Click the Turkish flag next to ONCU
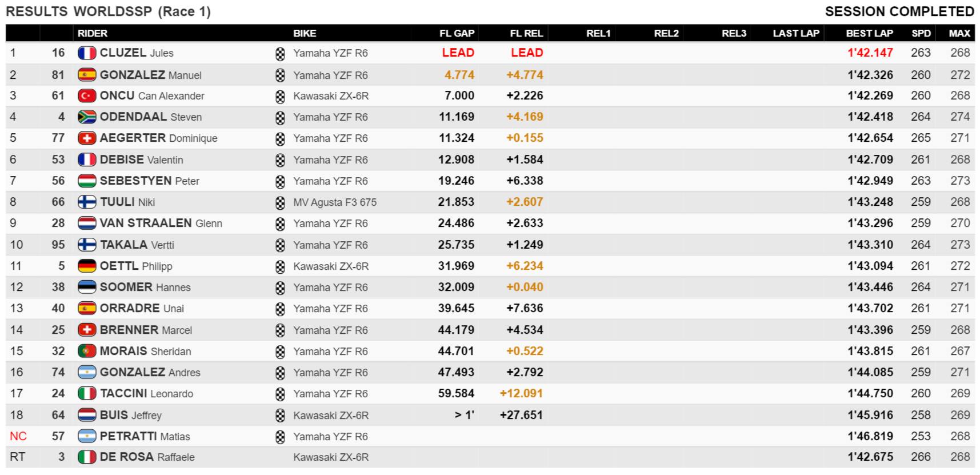The image size is (980, 475). coord(87,95)
